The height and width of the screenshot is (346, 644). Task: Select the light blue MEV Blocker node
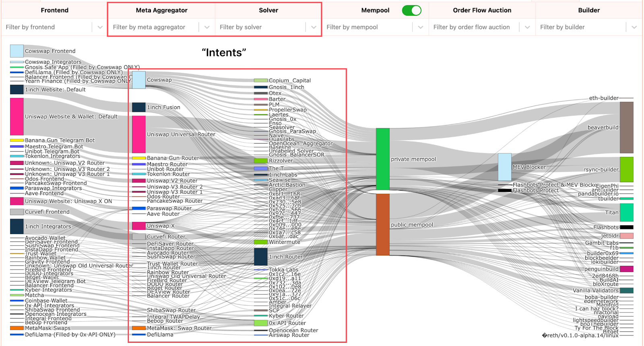point(505,167)
